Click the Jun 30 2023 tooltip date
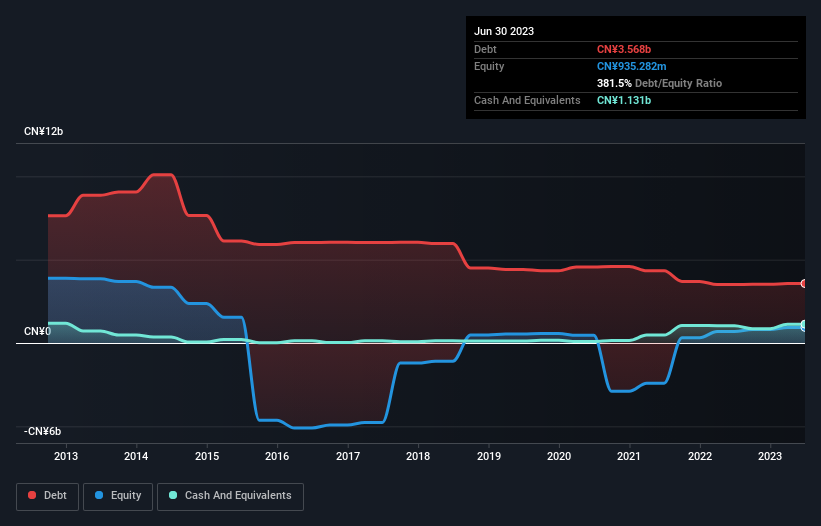The height and width of the screenshot is (526, 821). pos(504,31)
